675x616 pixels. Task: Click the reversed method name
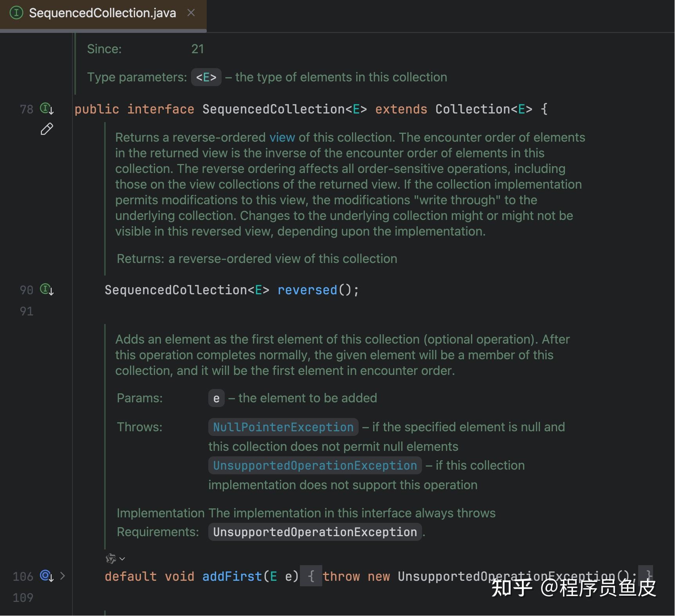307,290
